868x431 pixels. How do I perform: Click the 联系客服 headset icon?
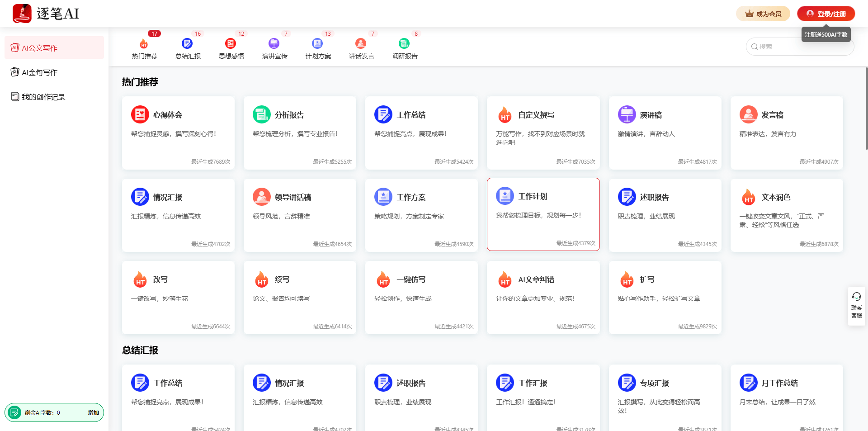(x=856, y=297)
